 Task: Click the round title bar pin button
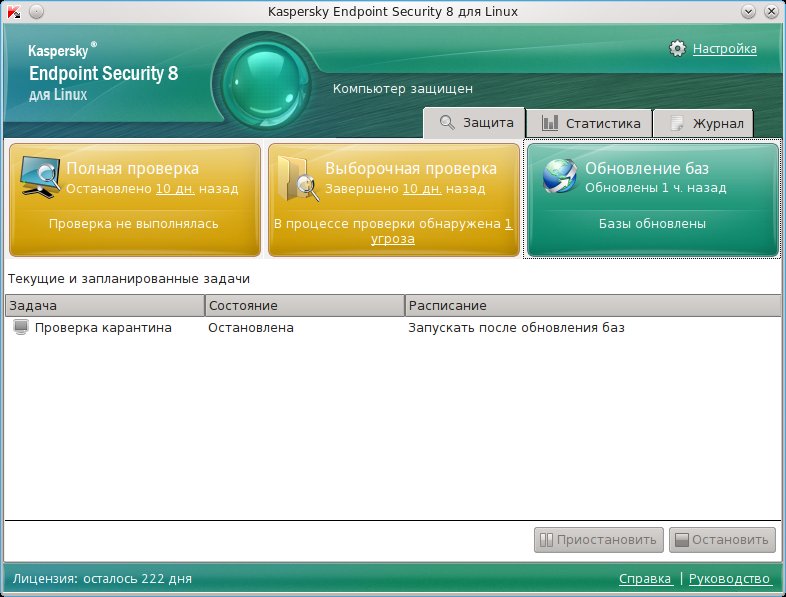[36, 12]
